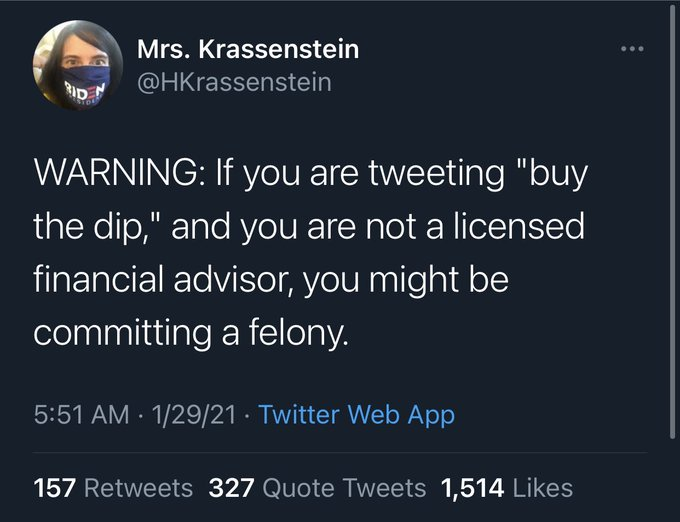Click the 1/29/21 date
Image resolution: width=680 pixels, height=522 pixels.
click(x=194, y=414)
